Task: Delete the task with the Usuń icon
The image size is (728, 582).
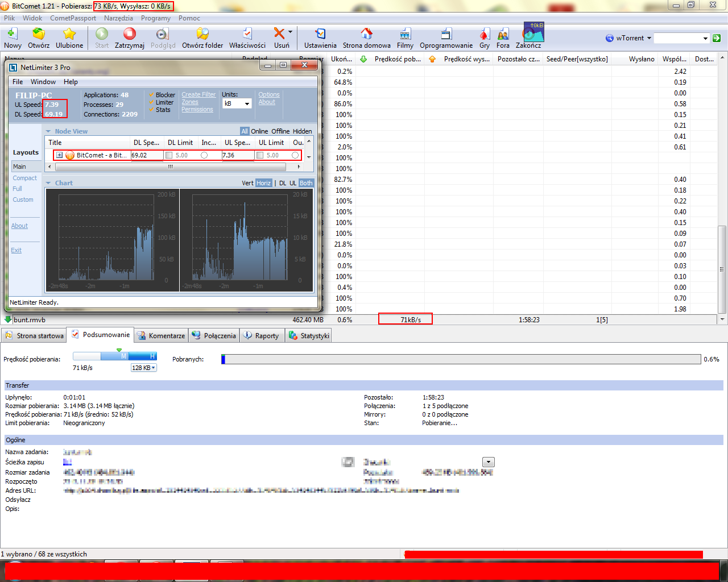Action: tap(279, 34)
